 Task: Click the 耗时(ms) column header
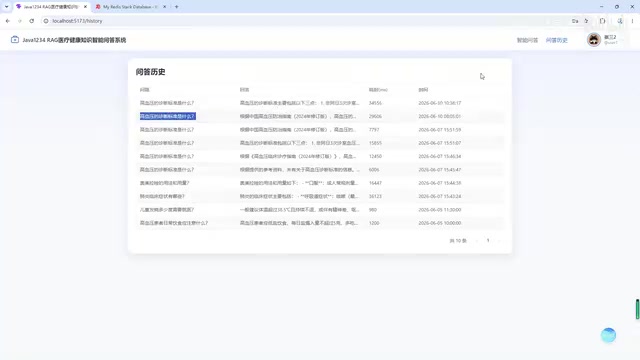pos(378,90)
